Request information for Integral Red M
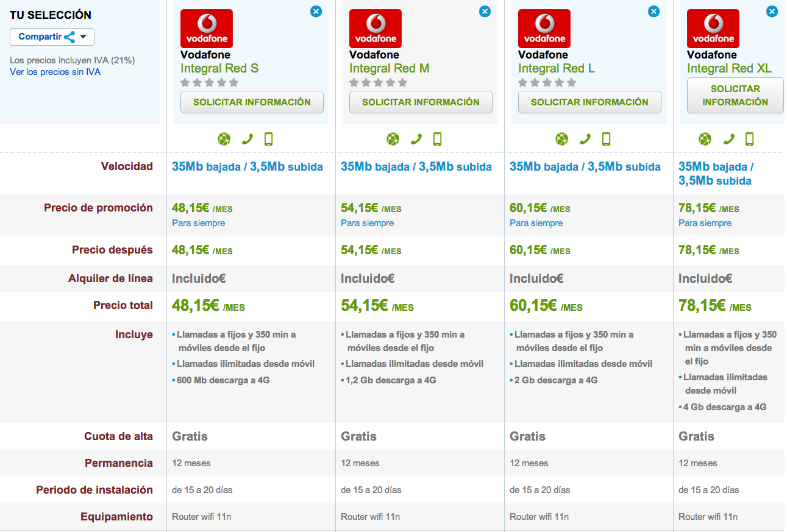 (421, 102)
